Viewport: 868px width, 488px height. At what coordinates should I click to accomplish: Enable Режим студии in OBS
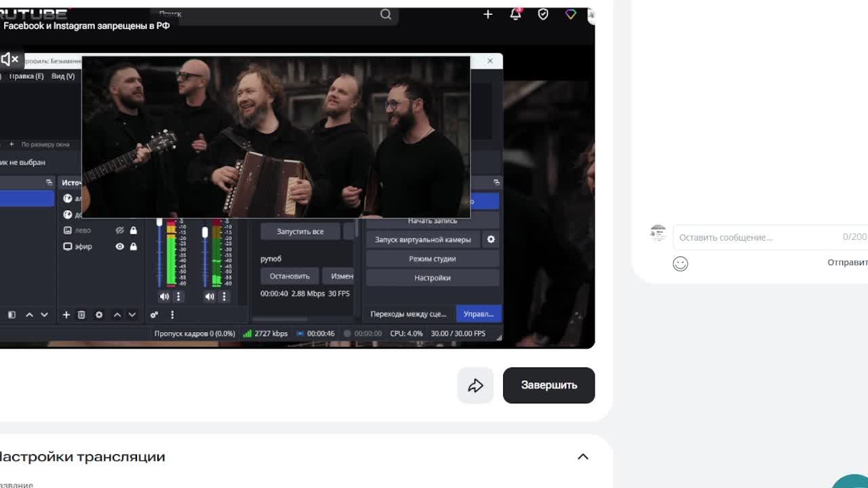[433, 259]
